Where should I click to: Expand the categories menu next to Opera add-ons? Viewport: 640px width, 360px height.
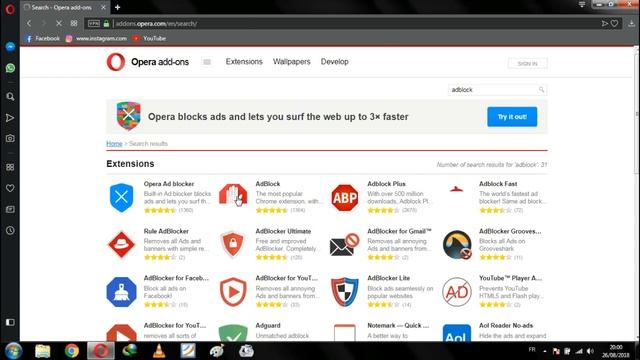[207, 62]
